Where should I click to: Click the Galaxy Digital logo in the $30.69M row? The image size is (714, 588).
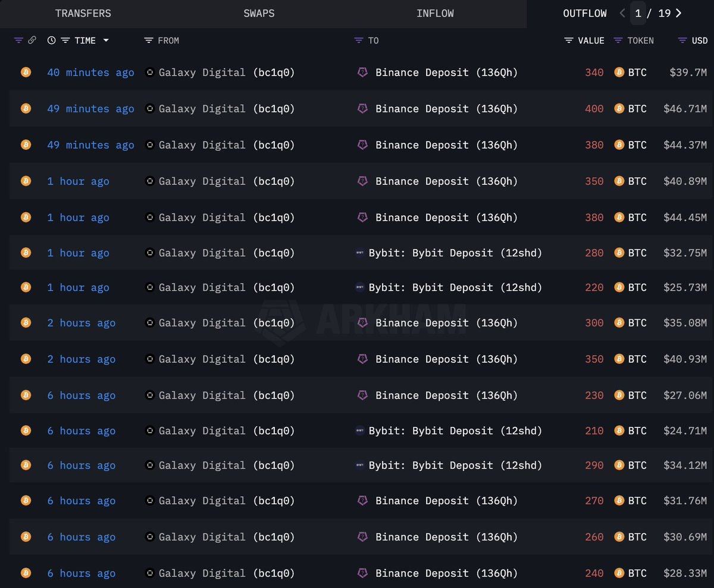(x=150, y=537)
